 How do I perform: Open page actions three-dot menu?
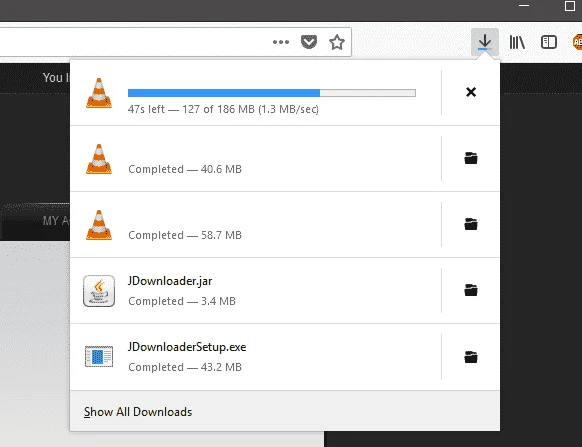click(281, 42)
